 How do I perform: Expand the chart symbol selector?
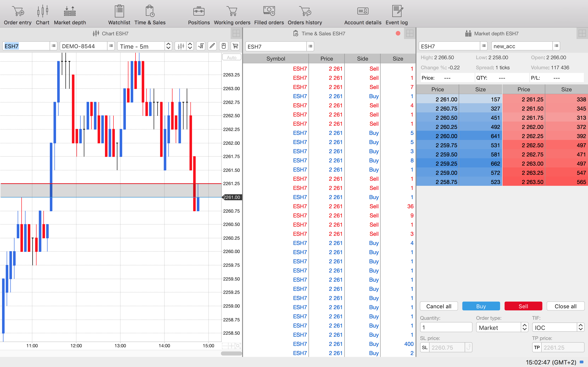point(53,46)
